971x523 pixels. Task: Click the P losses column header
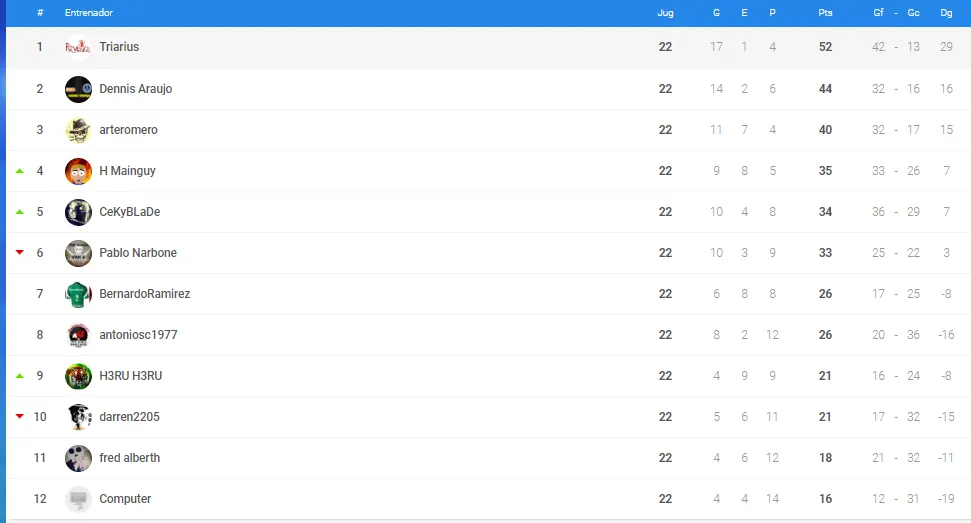(x=772, y=12)
